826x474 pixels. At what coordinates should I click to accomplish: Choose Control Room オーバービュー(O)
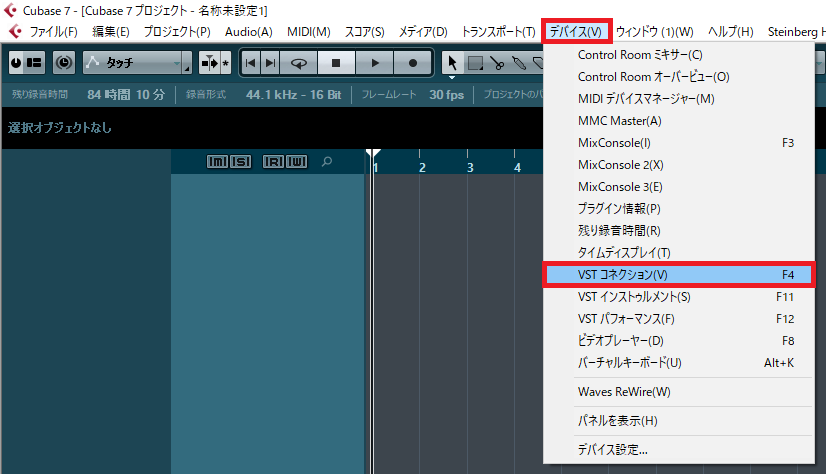679,77
